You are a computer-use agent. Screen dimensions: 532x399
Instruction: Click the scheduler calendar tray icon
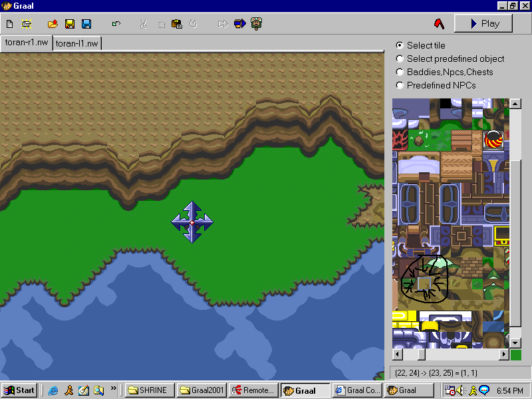(450, 390)
